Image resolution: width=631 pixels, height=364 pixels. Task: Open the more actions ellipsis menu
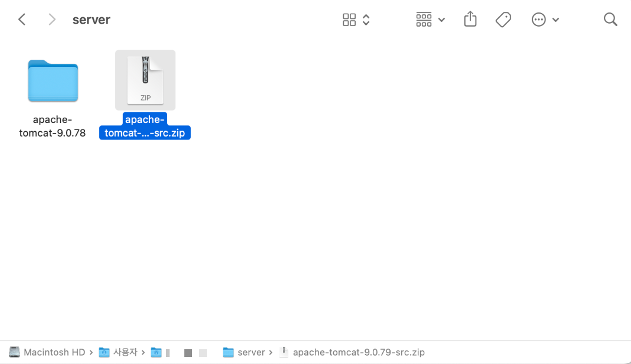tap(538, 19)
